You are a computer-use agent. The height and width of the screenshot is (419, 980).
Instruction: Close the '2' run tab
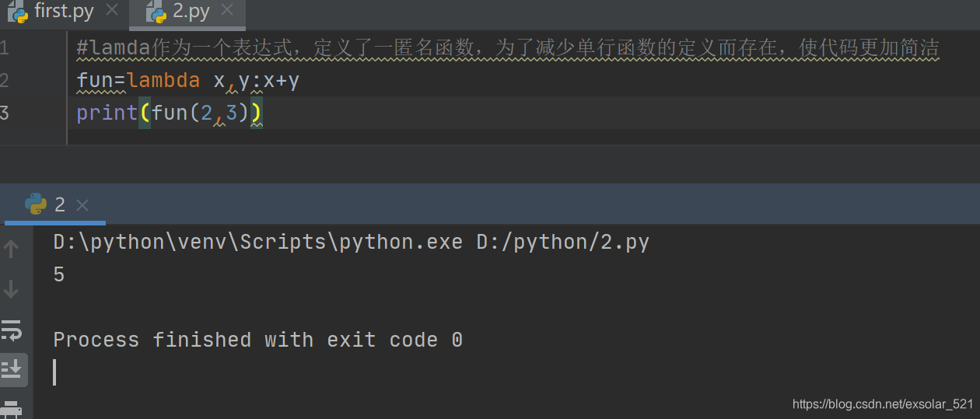pyautogui.click(x=82, y=205)
